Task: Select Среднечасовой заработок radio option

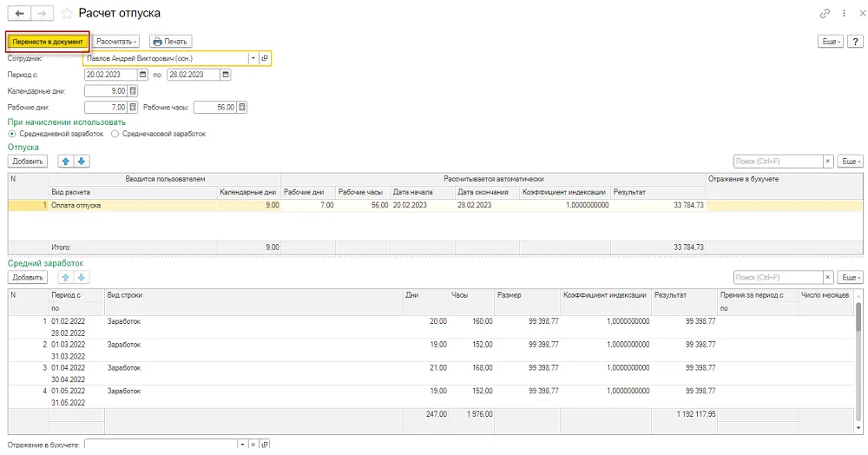Action: pyautogui.click(x=115, y=134)
